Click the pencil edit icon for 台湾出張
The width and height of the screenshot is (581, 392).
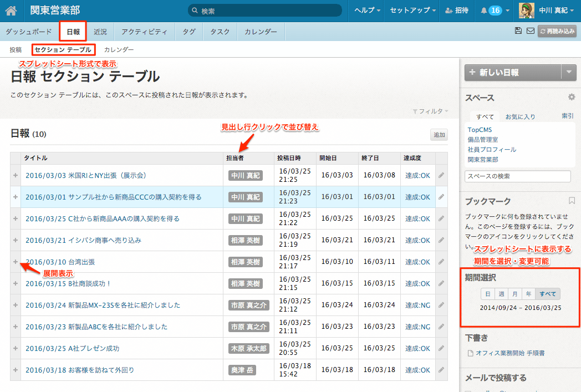(441, 262)
